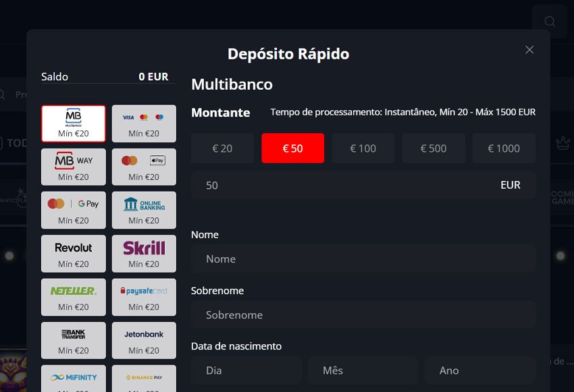Choose the € 500 deposit amount
This screenshot has width=574, height=392.
click(x=433, y=148)
